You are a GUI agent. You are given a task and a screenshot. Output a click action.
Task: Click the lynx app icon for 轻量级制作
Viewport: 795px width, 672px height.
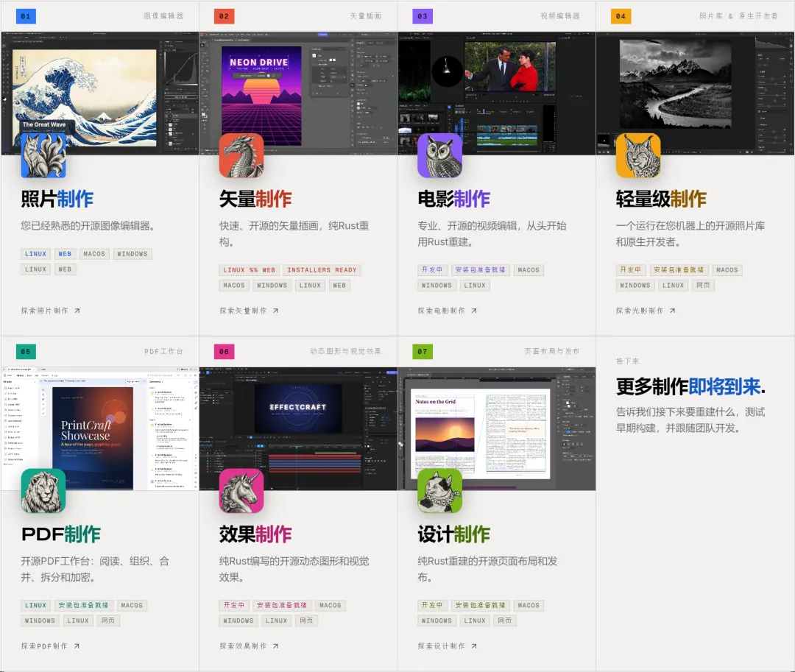[637, 155]
